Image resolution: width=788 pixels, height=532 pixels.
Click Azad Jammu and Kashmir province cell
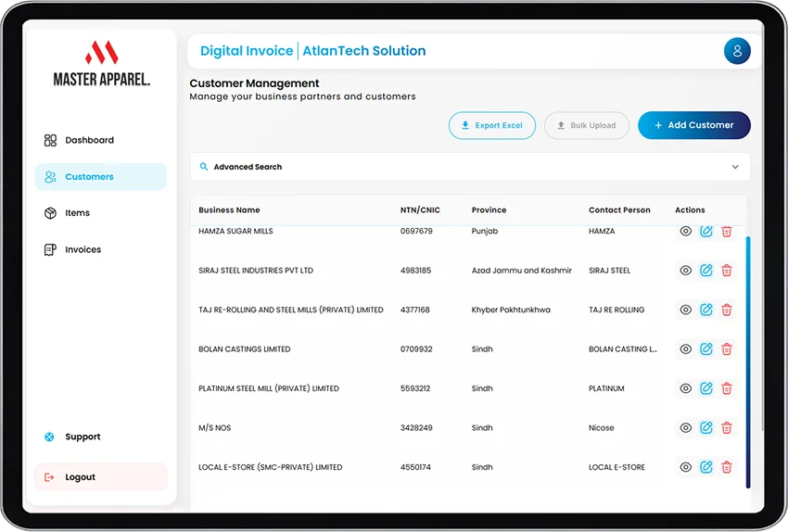pyautogui.click(x=522, y=271)
